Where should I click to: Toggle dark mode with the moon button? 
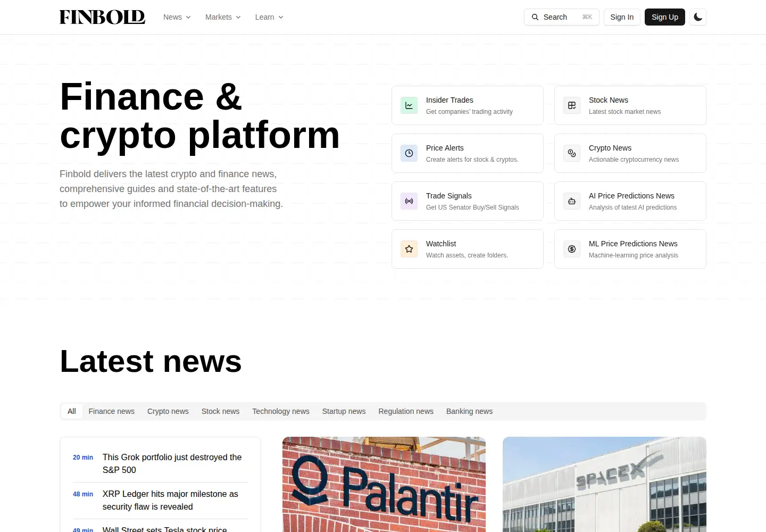pyautogui.click(x=698, y=17)
